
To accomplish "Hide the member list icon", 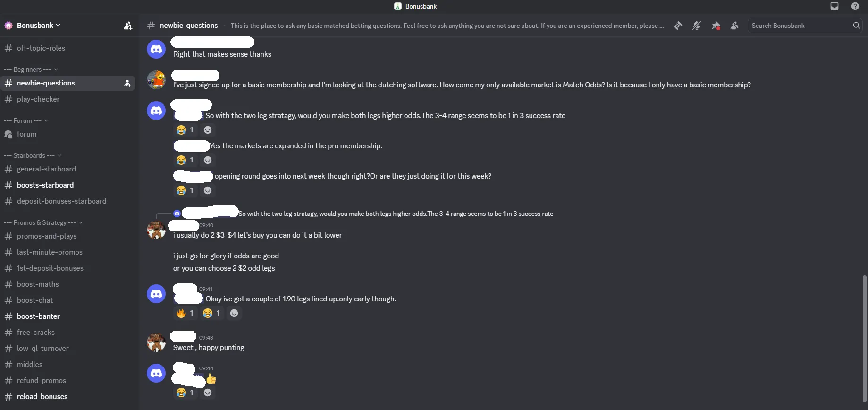I will 734,26.
